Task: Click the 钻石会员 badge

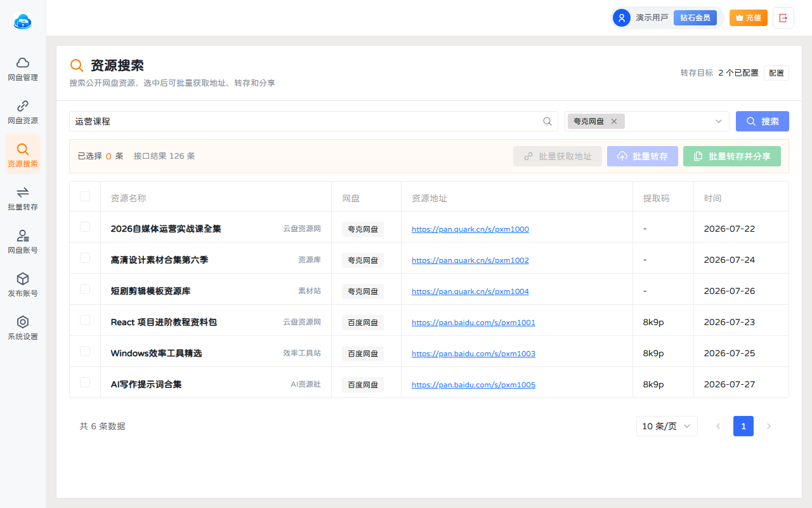Action: [695, 18]
